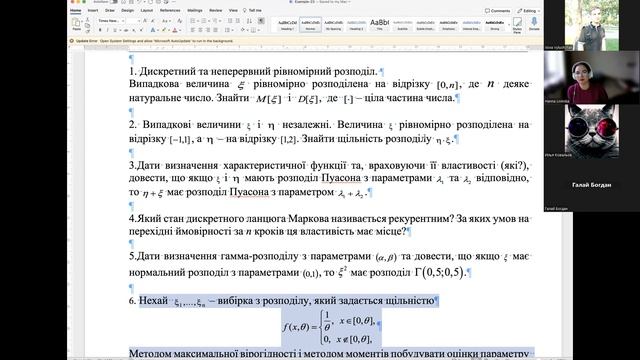
Task: Toggle Bold formatting
Action: point(100,30)
